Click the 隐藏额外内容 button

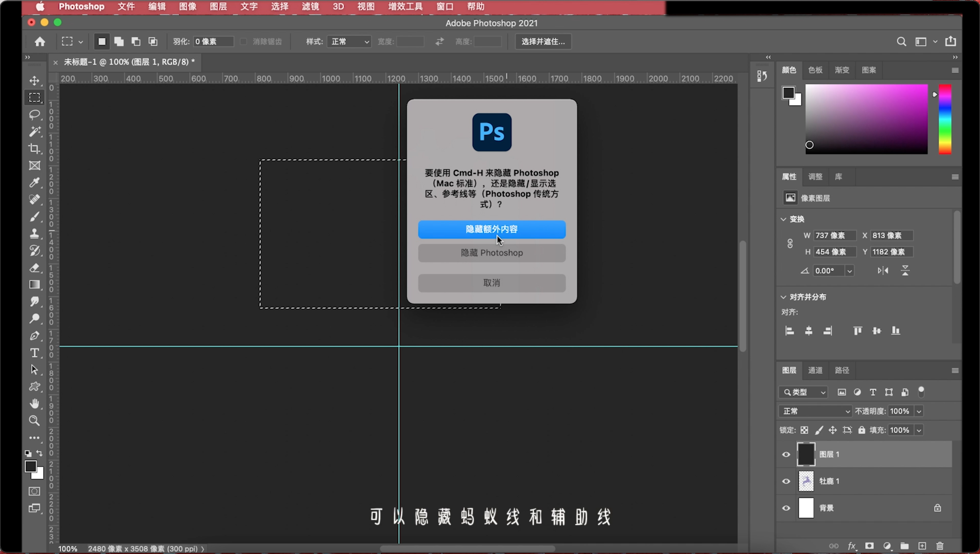point(491,229)
